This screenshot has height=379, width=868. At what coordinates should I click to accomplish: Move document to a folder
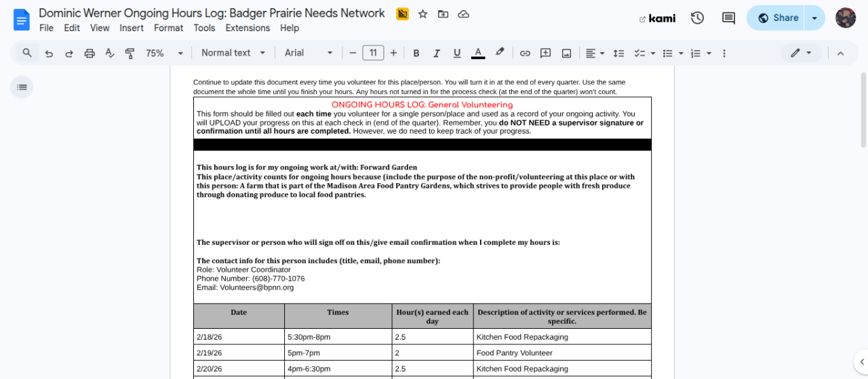[x=443, y=14]
